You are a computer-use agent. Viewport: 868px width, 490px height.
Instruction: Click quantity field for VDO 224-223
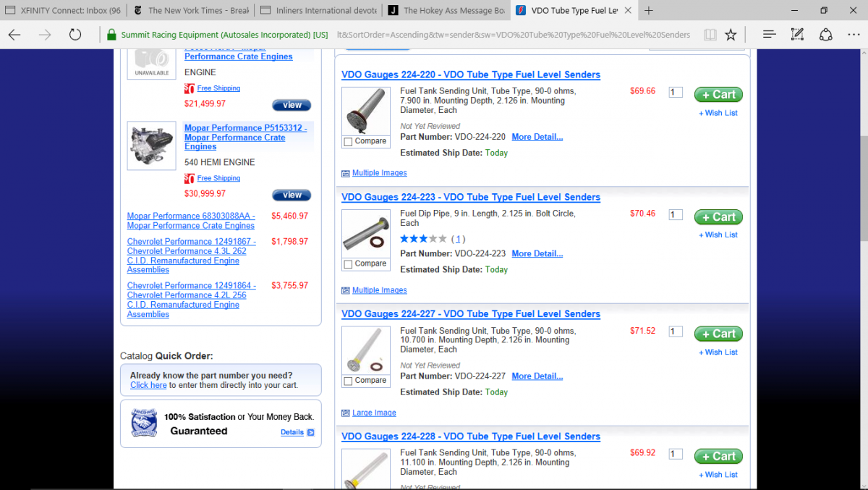pyautogui.click(x=676, y=214)
